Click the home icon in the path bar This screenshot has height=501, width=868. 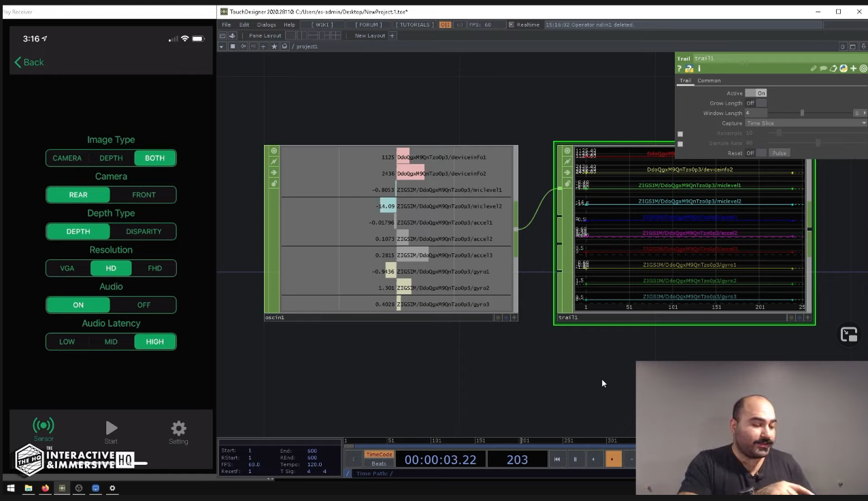(x=284, y=46)
